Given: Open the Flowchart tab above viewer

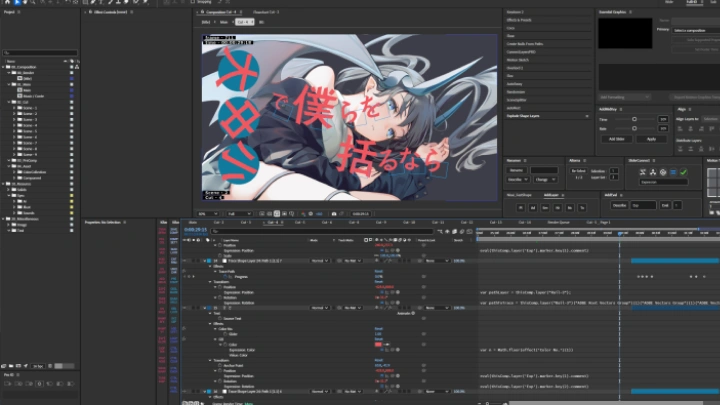Looking at the screenshot, I should click(266, 12).
